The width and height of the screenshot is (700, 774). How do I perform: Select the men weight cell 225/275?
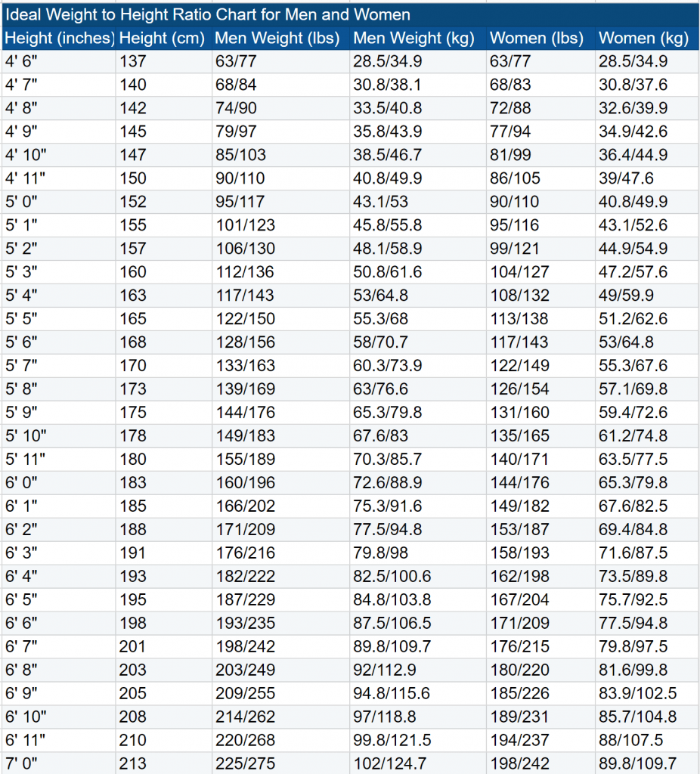pyautogui.click(x=280, y=763)
